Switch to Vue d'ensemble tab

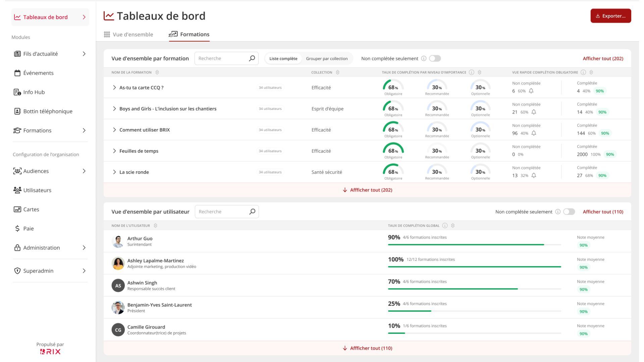[x=128, y=35]
